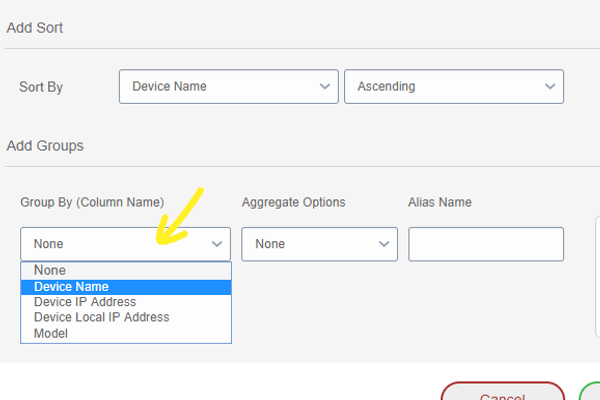Image resolution: width=600 pixels, height=400 pixels.
Task: Click the Alias Name column label
Action: click(x=440, y=202)
